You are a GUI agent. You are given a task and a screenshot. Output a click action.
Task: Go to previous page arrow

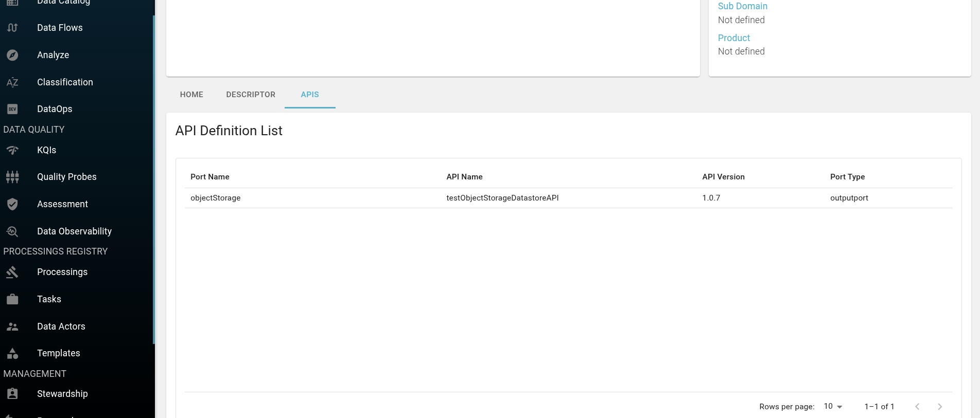tap(917, 407)
